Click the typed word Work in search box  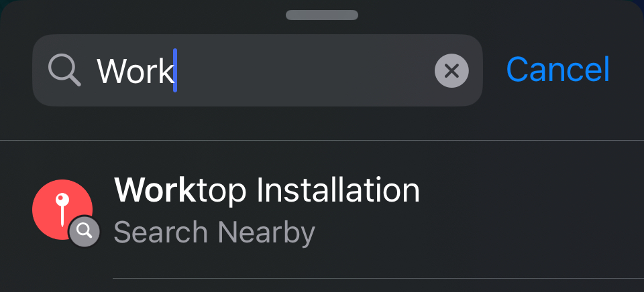coord(134,70)
